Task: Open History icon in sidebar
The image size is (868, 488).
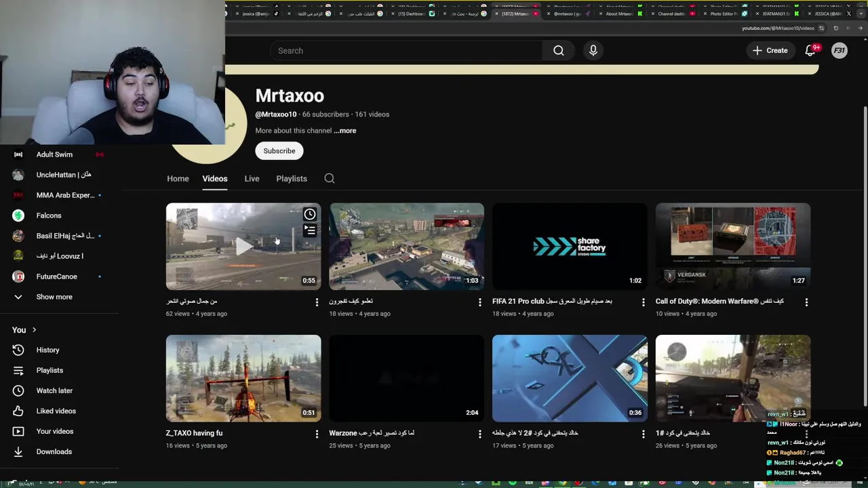Action: tap(18, 350)
